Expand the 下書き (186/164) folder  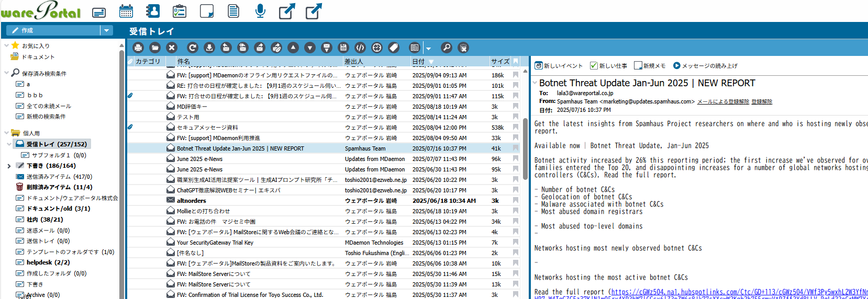click(x=9, y=166)
